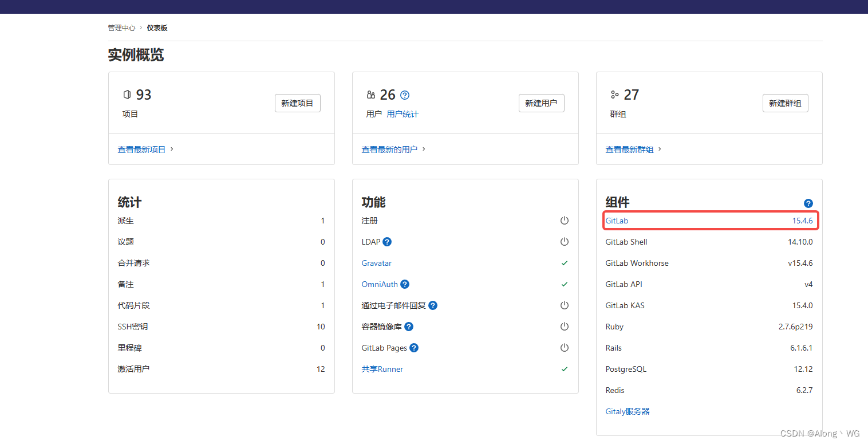This screenshot has height=444, width=868.
Task: Click the Redis version 6.2.7
Action: click(x=804, y=390)
